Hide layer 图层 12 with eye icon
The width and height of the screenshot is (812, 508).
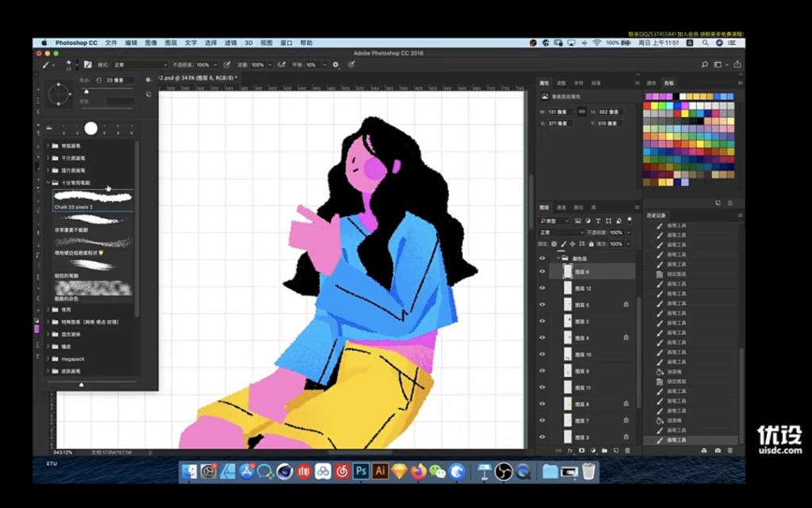point(542,288)
